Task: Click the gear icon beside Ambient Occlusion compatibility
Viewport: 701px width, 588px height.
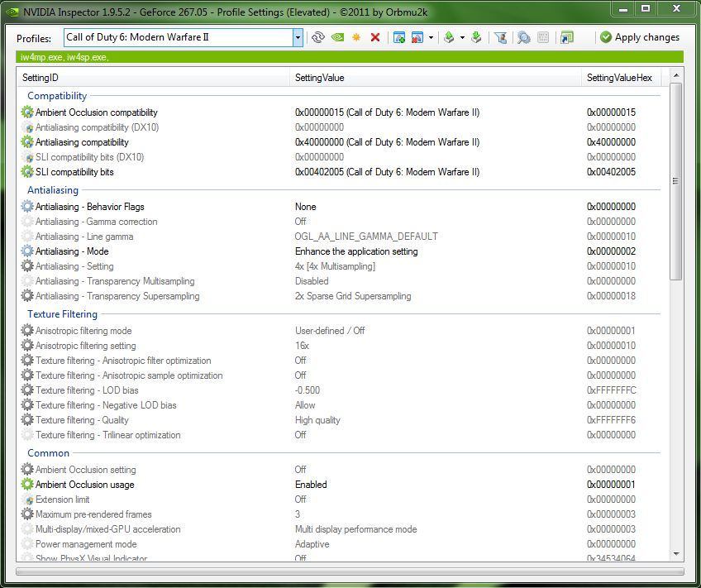Action: 27,112
